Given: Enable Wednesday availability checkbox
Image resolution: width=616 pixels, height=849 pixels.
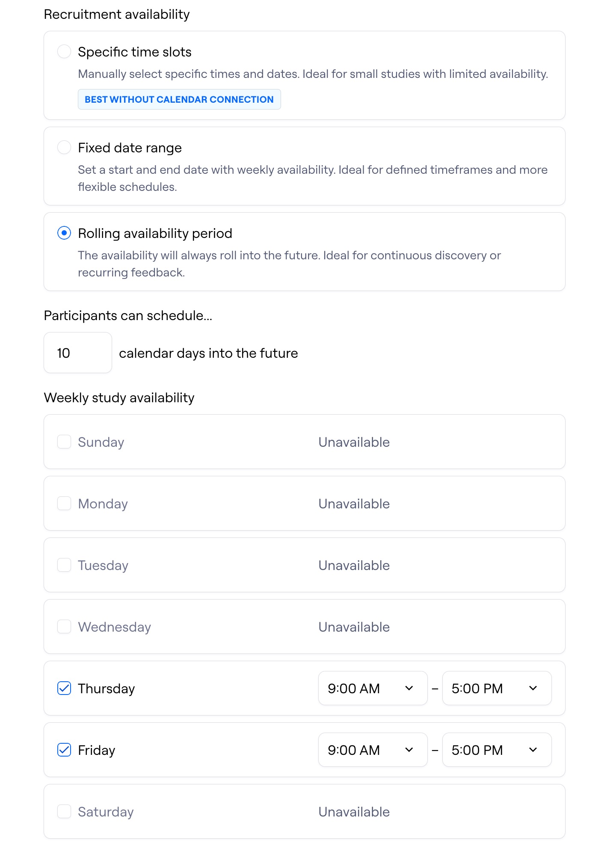Looking at the screenshot, I should [x=64, y=627].
